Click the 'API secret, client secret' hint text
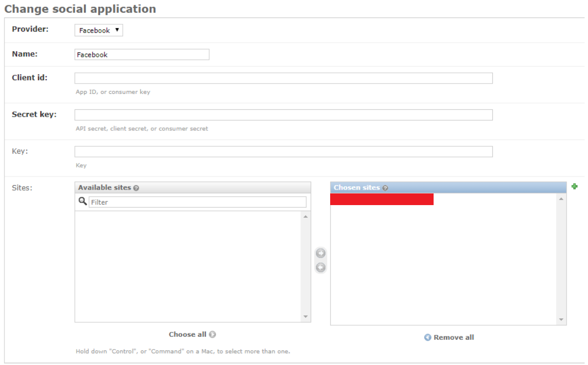 click(x=142, y=129)
